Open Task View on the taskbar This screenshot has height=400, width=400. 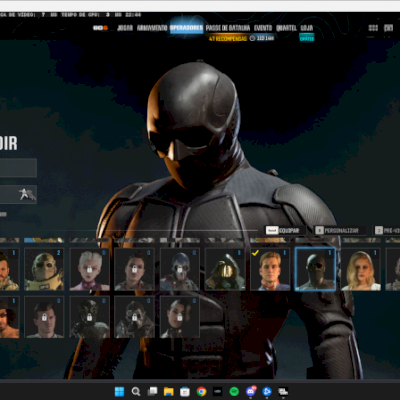click(152, 391)
